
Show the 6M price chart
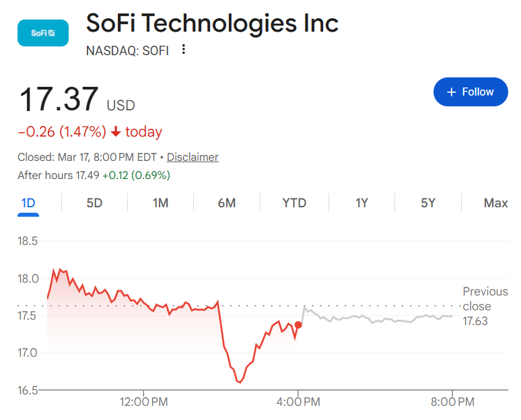click(227, 203)
